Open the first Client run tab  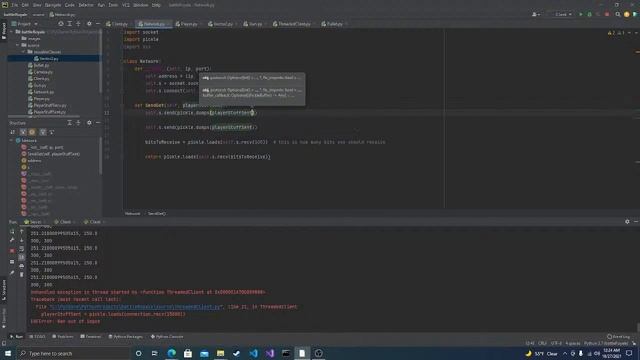pyautogui.click(x=64, y=222)
